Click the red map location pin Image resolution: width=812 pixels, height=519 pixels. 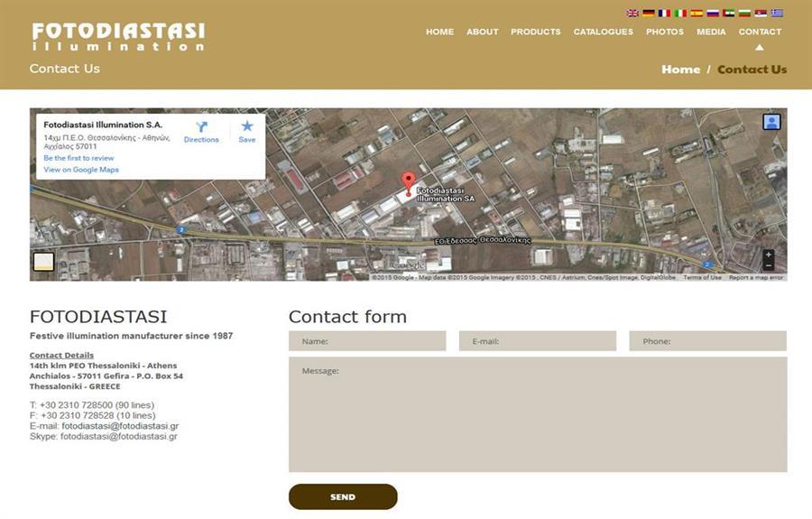[x=409, y=181]
